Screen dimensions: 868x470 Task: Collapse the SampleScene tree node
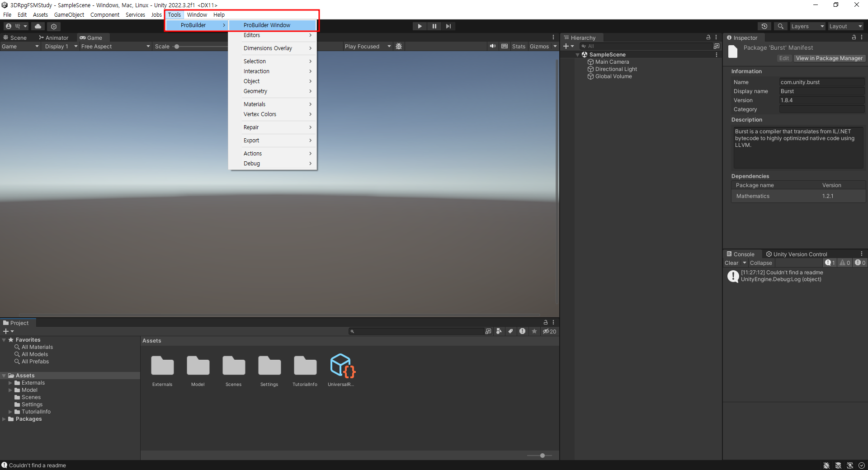click(x=577, y=55)
